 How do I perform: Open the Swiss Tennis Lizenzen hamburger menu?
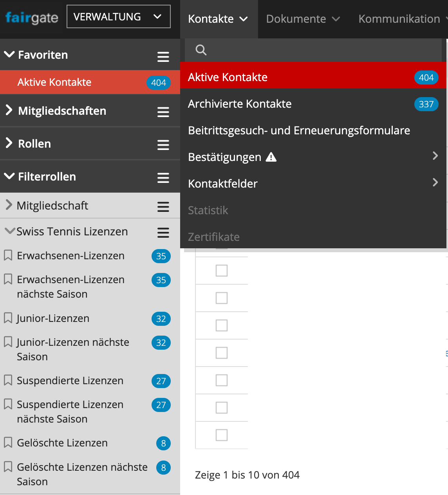(163, 233)
